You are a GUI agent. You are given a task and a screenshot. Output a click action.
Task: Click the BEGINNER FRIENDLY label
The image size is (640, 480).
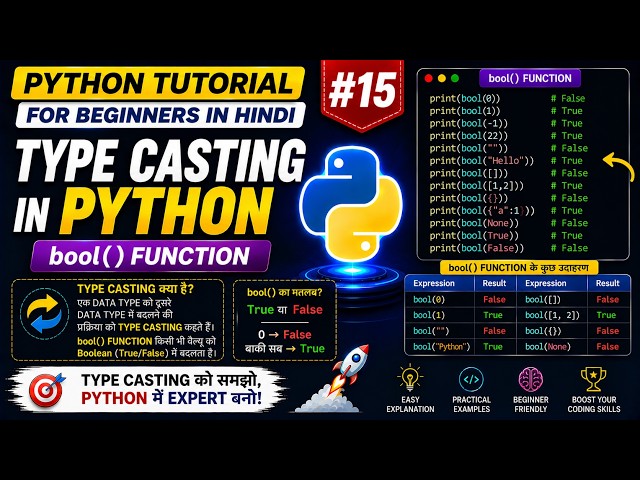(531, 404)
